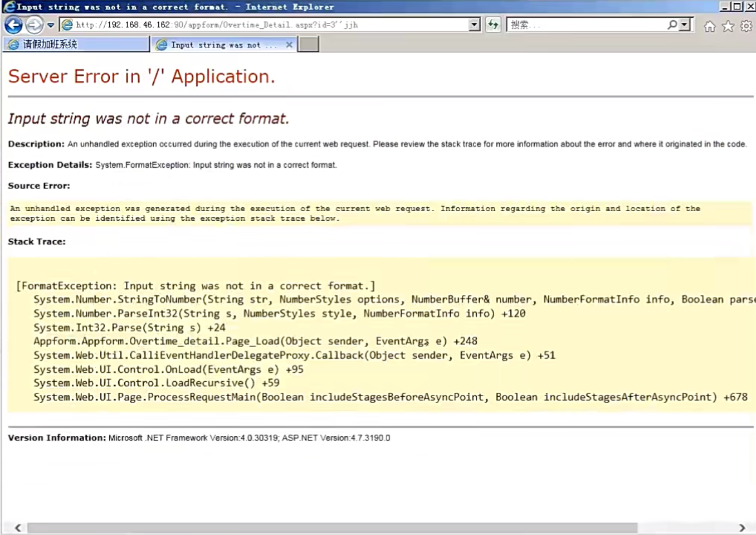
Task: Maximize the Internet Explorer window
Action: tap(737, 7)
